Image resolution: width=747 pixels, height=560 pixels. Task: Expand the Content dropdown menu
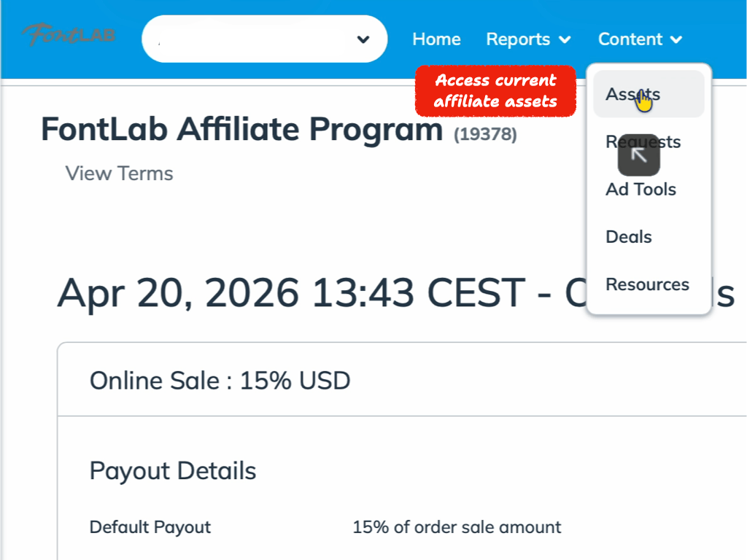639,39
